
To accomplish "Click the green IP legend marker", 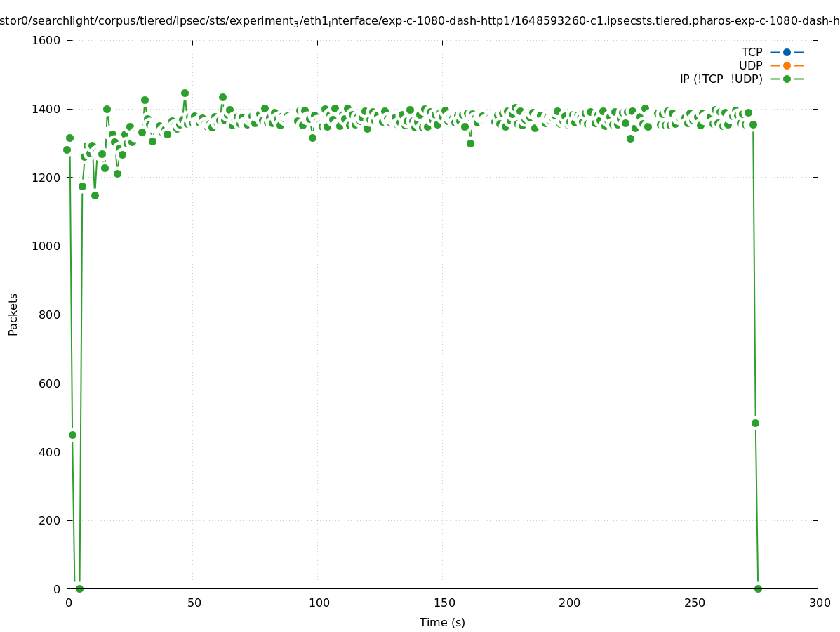I will [x=787, y=79].
